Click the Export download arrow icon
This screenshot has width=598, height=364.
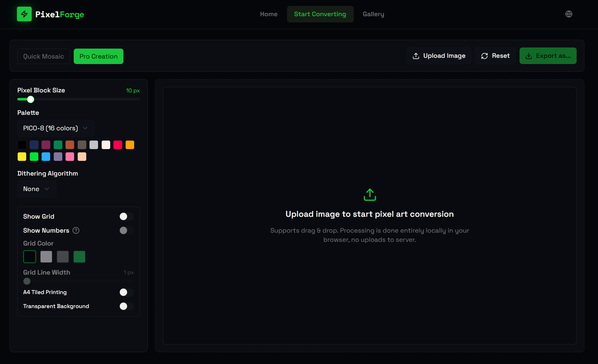pyautogui.click(x=529, y=56)
